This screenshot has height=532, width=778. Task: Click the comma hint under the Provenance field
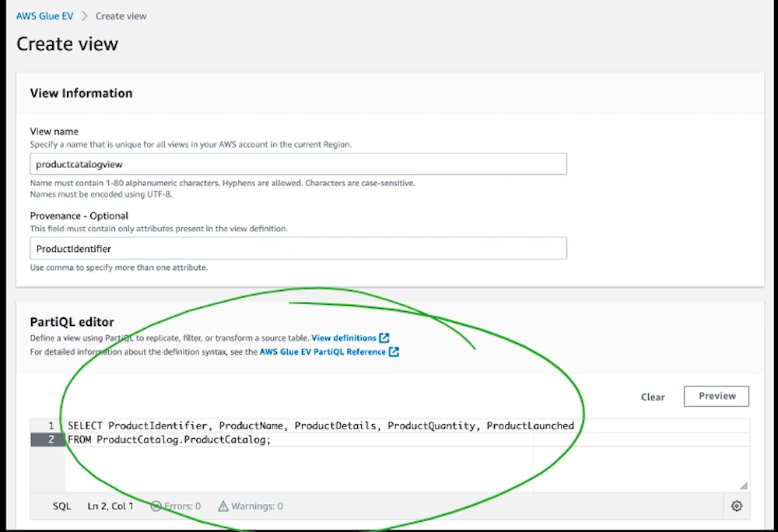pyautogui.click(x=118, y=268)
